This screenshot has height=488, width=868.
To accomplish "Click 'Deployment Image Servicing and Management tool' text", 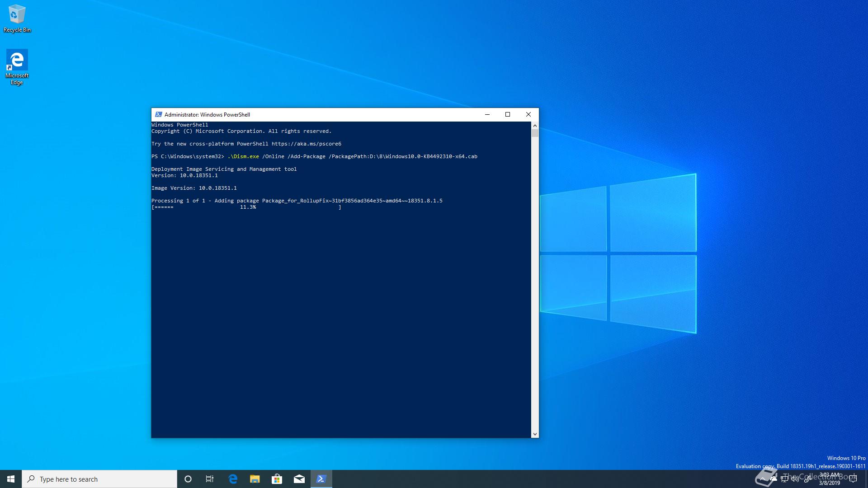I will click(x=224, y=169).
